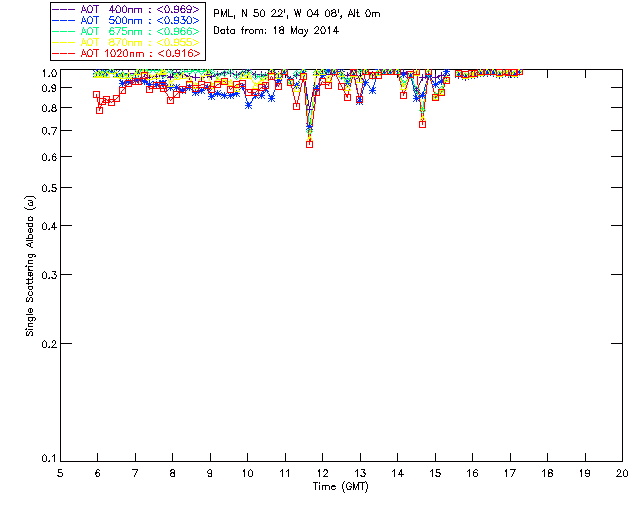This screenshot has height=512, width=640.
Task: Click the red square marker near 0.72 before 15
Action: point(422,124)
